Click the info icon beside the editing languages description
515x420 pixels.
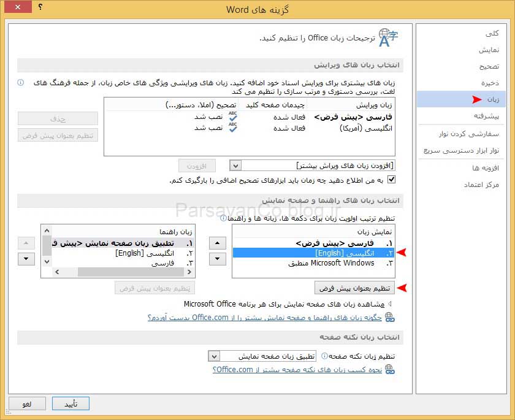[20, 82]
